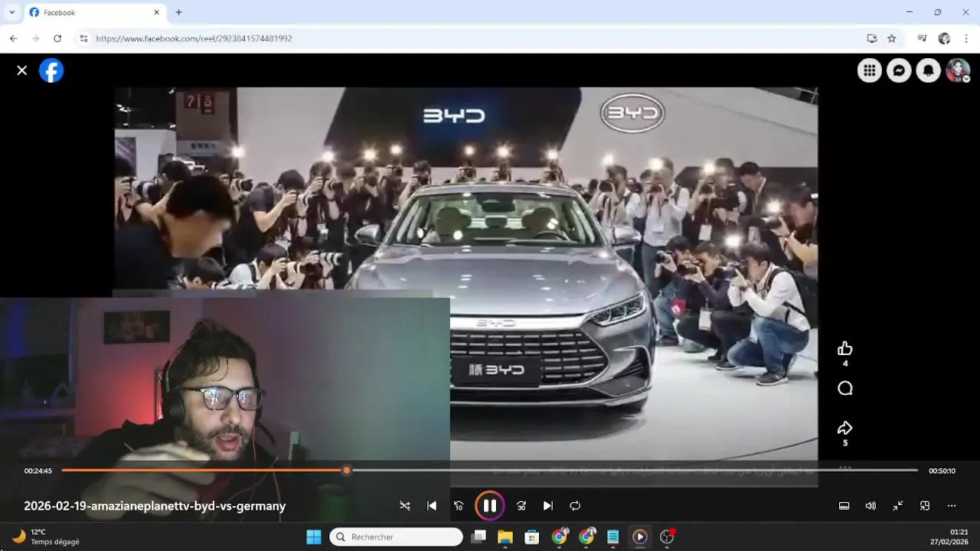Bookmark this page with the star

[891, 38]
